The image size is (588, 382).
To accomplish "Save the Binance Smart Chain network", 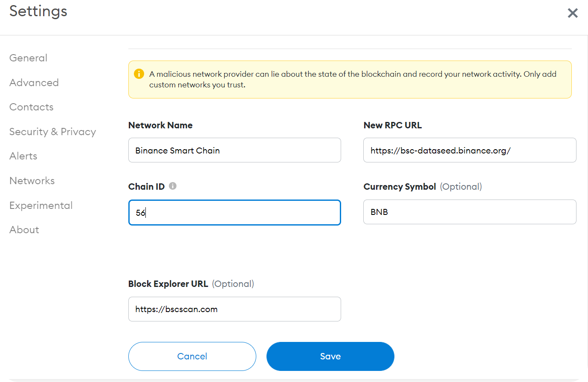I will click(330, 356).
